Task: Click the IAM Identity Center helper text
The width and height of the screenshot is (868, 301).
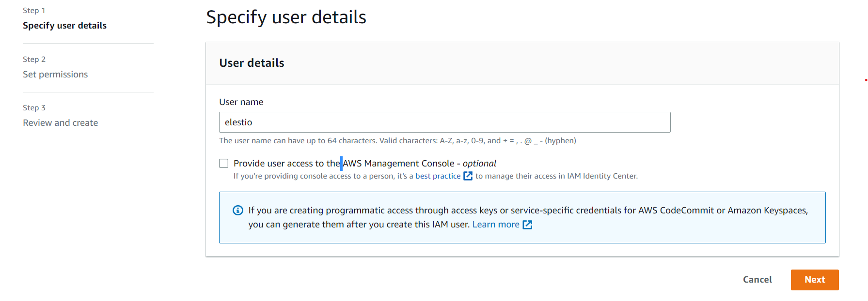Action: (x=556, y=176)
